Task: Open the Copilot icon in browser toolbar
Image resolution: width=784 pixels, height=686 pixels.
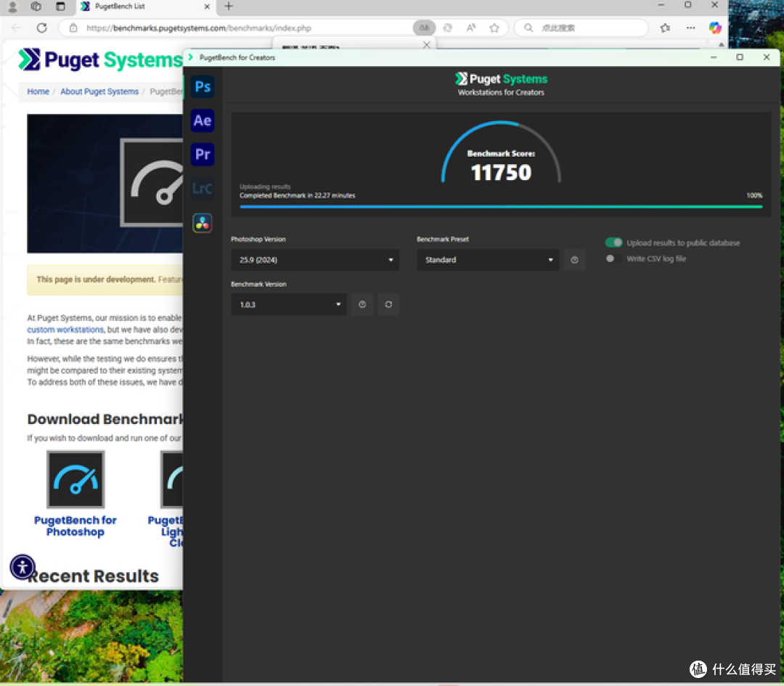Action: tap(715, 28)
